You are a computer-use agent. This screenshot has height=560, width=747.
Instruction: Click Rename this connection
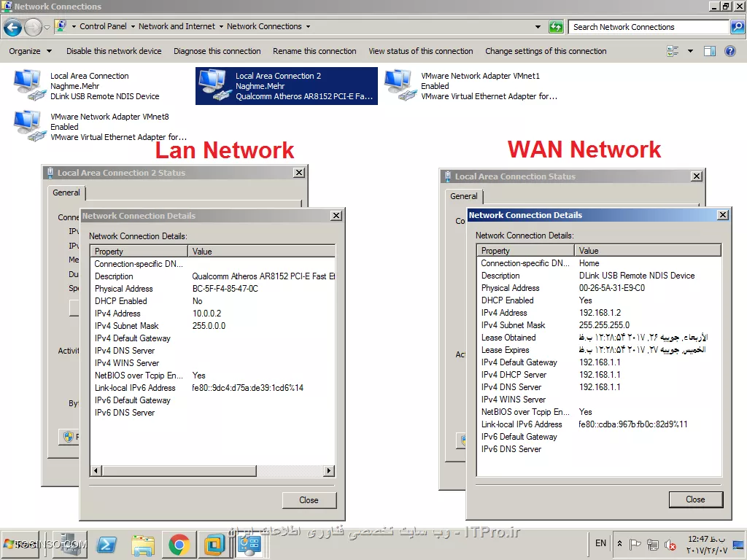(314, 51)
